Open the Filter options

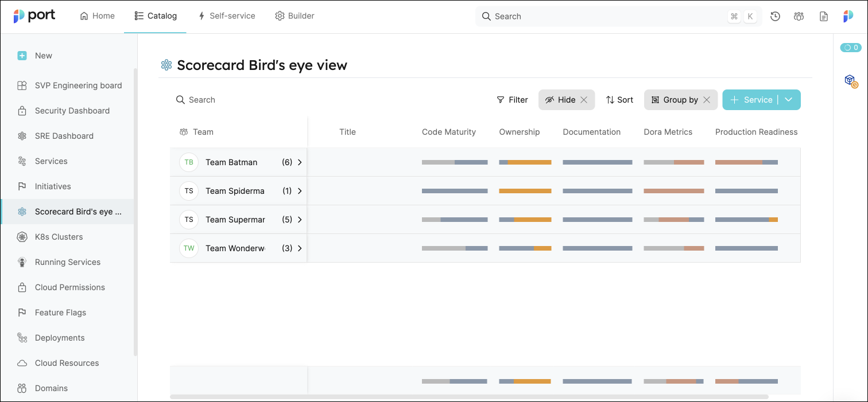click(512, 99)
